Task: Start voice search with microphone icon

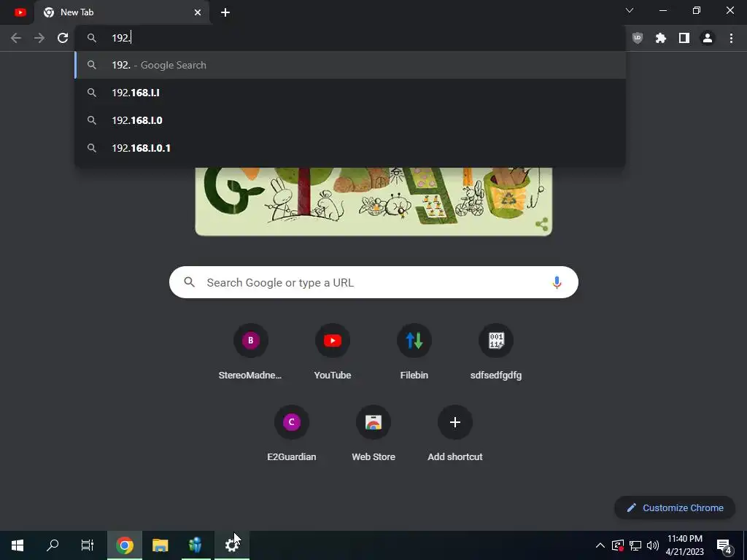Action: [x=557, y=282]
